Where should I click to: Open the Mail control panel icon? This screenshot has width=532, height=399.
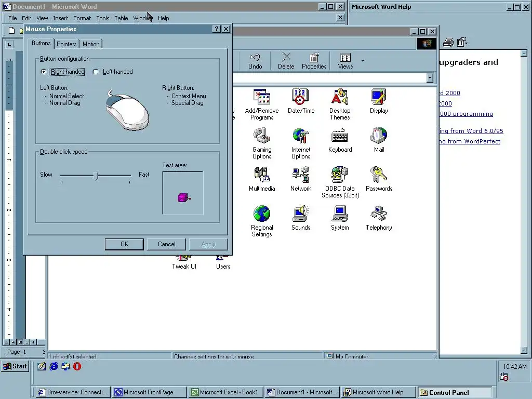pos(379,140)
